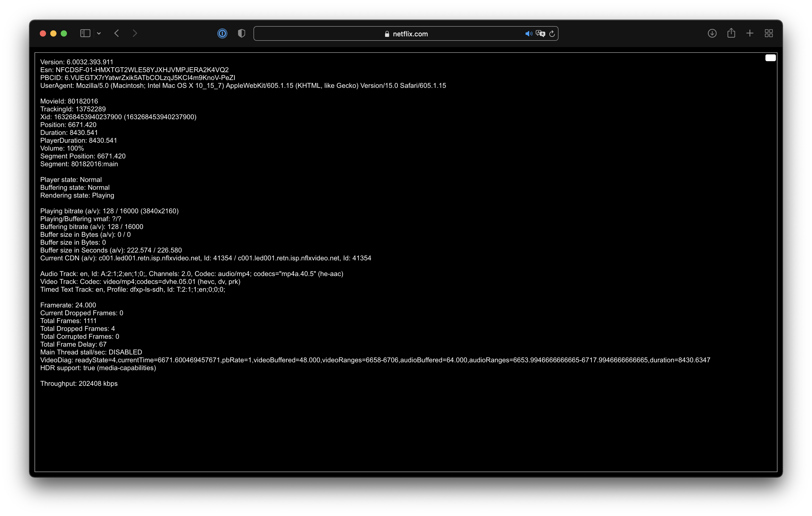
Task: Click the Segment: 80182016:main line
Action: (x=79, y=164)
